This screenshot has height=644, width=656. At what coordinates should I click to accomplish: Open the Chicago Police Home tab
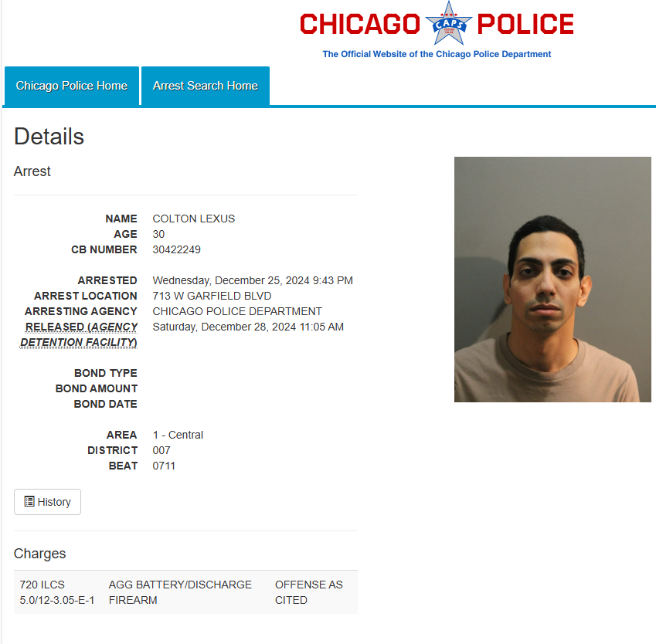point(72,86)
